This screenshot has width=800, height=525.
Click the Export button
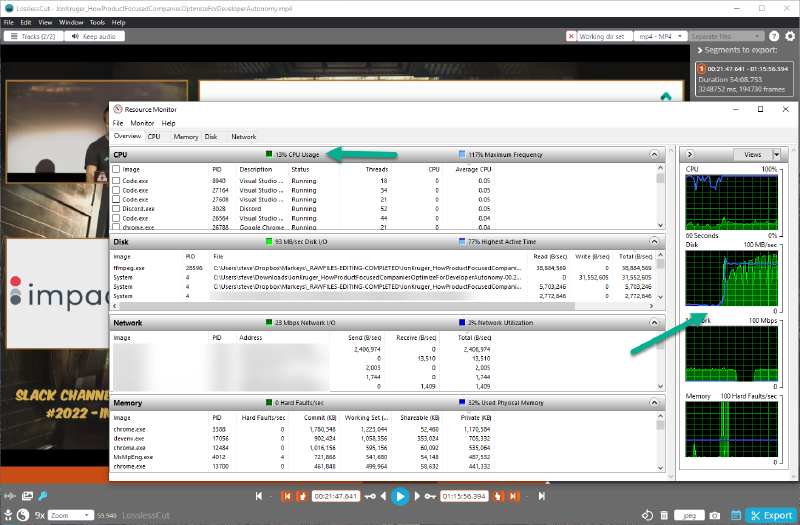click(x=771, y=515)
